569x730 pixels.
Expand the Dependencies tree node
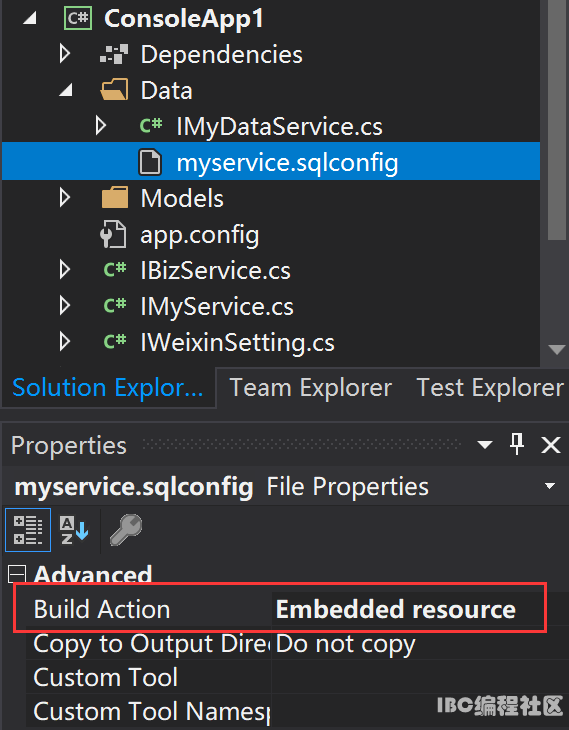[65, 54]
